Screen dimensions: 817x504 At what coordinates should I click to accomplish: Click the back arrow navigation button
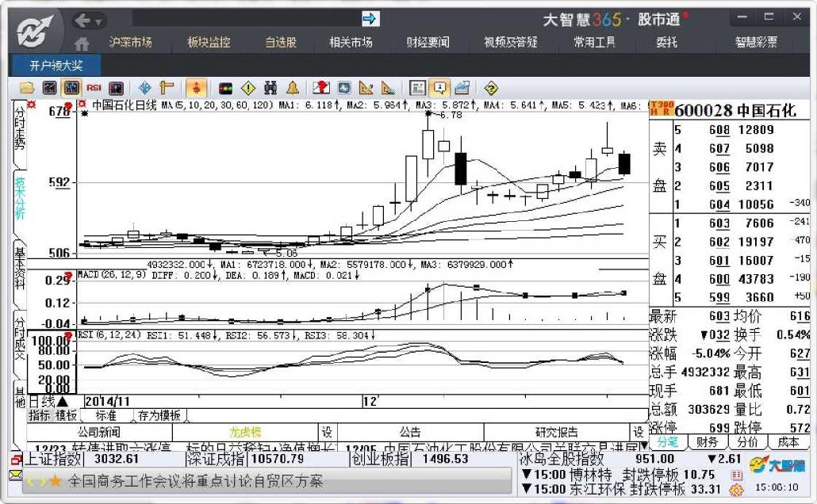pos(82,21)
